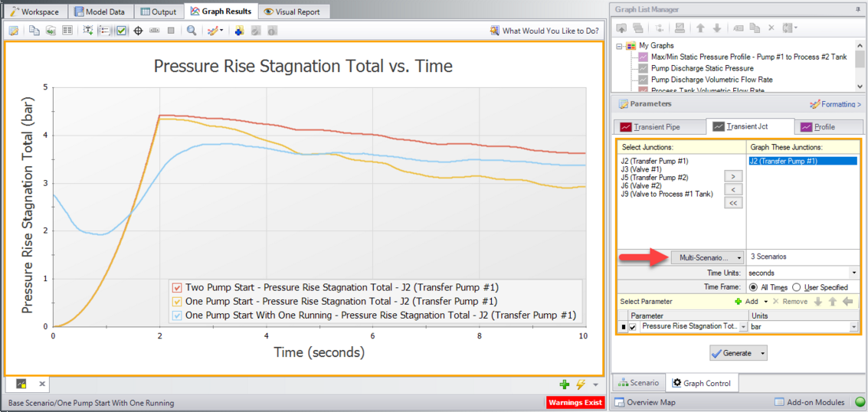868x412 pixels.
Task: Toggle One Pump Start With One Running legend checkbox
Action: pos(177,316)
